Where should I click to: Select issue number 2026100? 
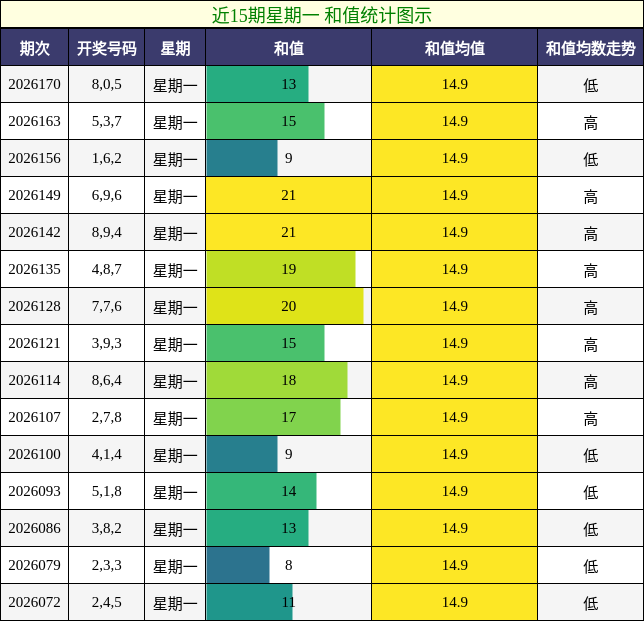pos(34,454)
